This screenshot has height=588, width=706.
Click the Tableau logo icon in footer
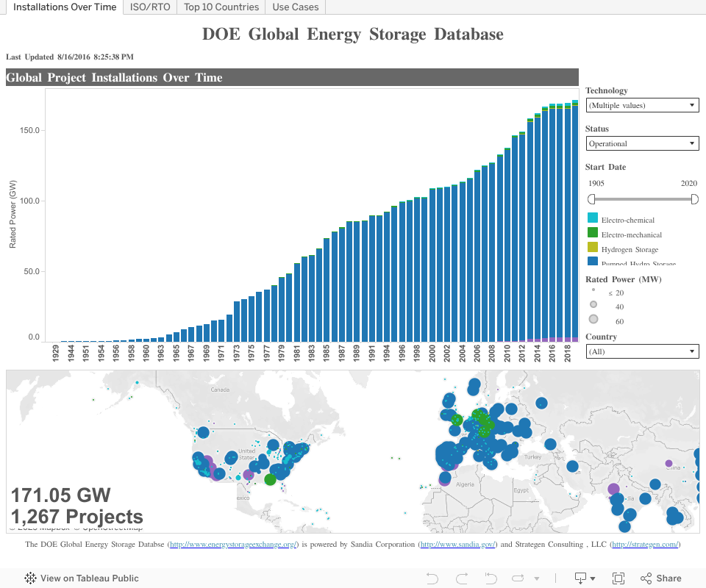31,578
